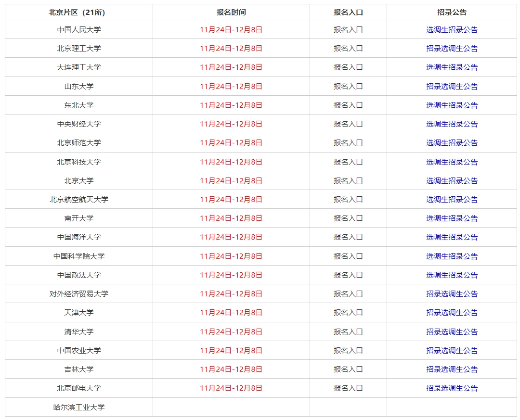
Task: Click 报名入口 in the 北京师范大学 row
Action: pos(348,143)
